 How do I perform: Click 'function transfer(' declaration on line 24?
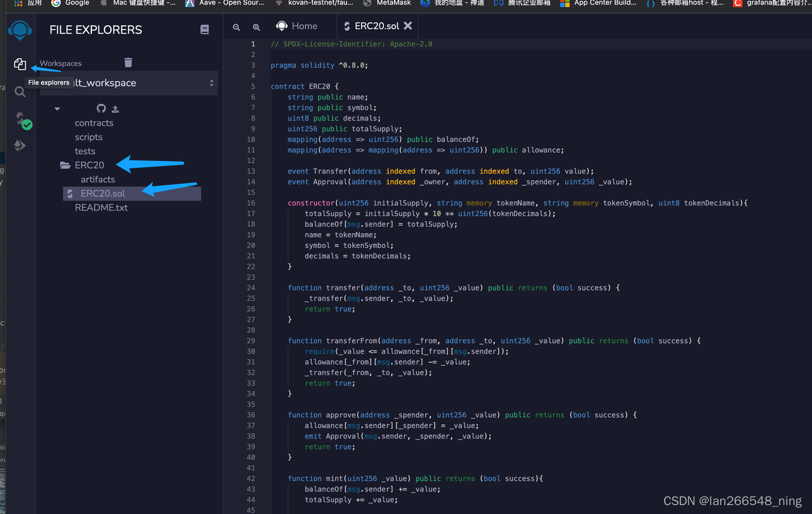(x=454, y=288)
